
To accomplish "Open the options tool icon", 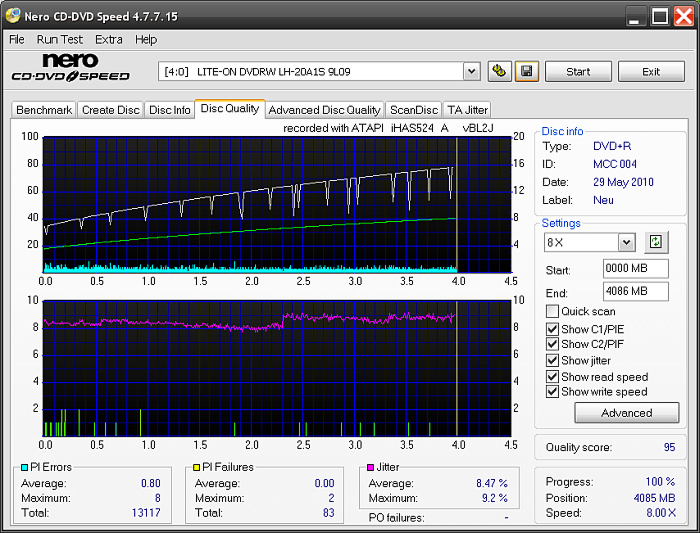I will [500, 71].
